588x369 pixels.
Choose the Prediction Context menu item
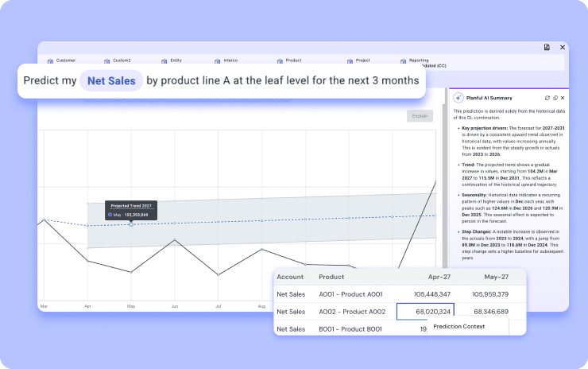pos(458,327)
